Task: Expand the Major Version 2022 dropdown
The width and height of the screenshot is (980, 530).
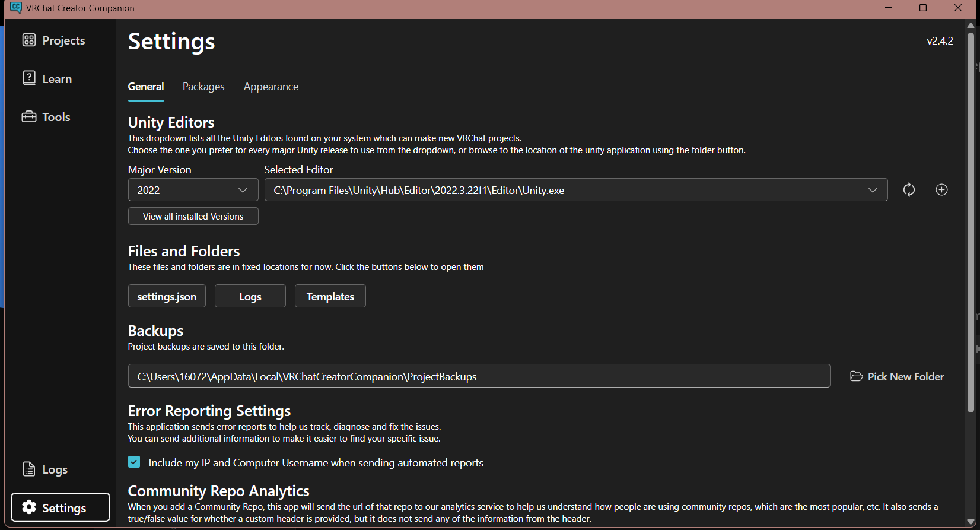Action: (193, 191)
